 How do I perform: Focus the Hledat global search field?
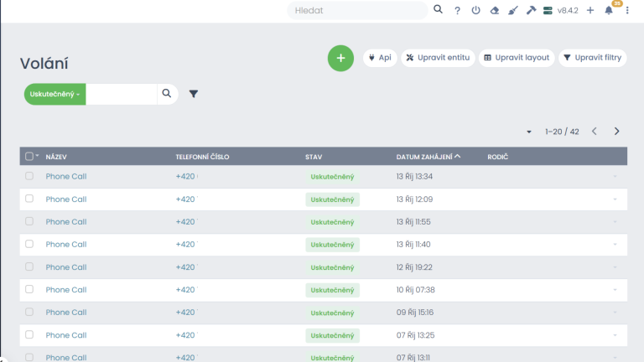click(x=359, y=11)
